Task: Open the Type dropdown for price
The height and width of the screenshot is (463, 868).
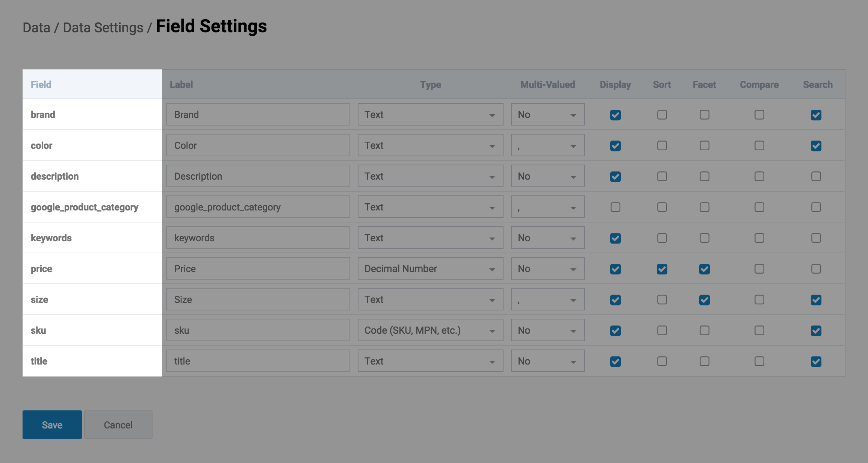Action: pos(430,269)
